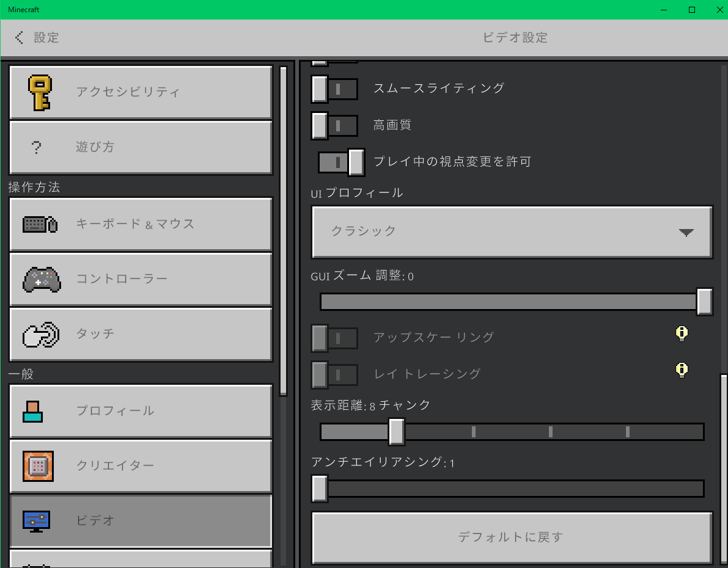Click the GUI ズーム調整: 0 label
Screen dimensions: 728x568
362,275
